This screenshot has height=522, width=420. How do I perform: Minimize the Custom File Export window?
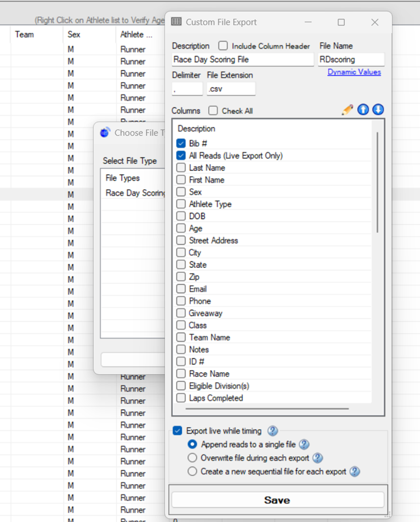tap(308, 22)
